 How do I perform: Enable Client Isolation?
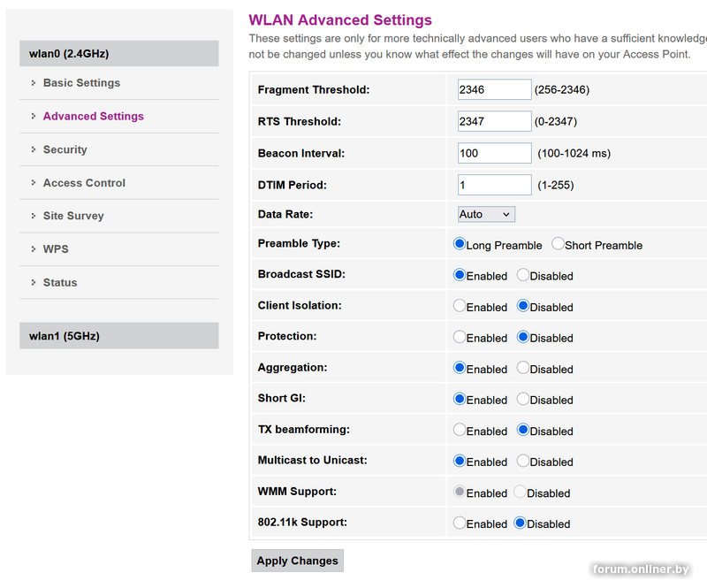pos(460,306)
